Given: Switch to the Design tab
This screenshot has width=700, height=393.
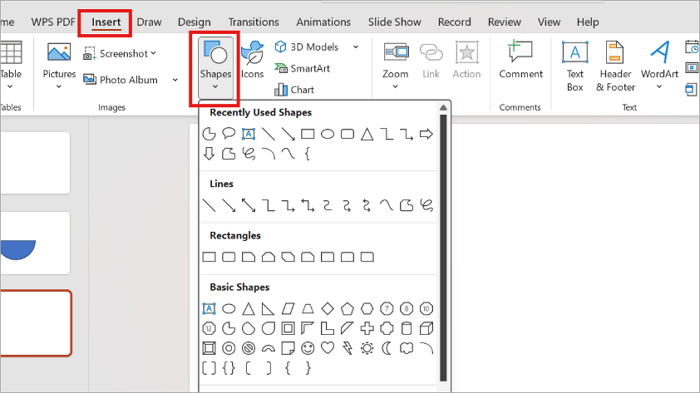Looking at the screenshot, I should click(x=194, y=22).
